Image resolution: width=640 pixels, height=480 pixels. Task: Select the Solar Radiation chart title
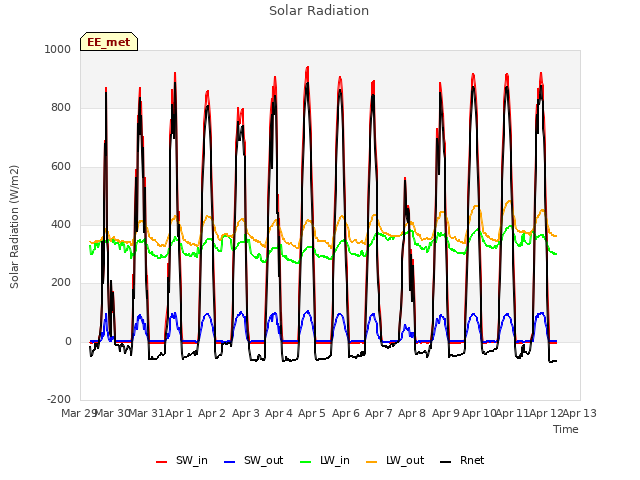coord(319,11)
